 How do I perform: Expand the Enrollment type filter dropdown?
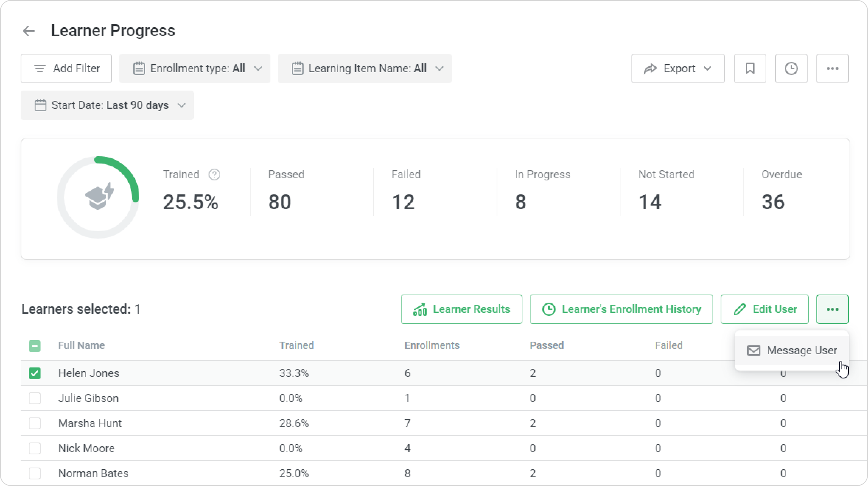coord(195,68)
